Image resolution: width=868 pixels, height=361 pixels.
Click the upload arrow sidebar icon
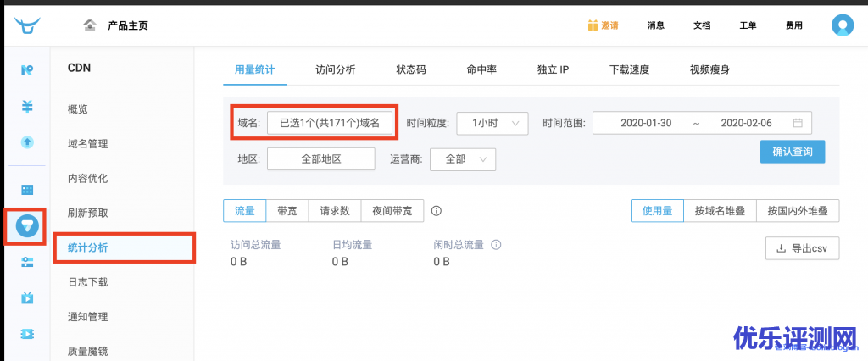pos(27,142)
